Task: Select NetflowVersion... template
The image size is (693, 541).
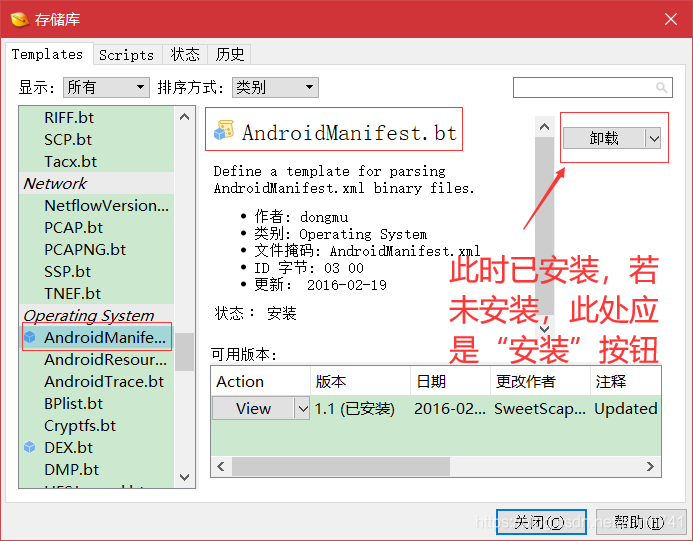Action: (96, 206)
